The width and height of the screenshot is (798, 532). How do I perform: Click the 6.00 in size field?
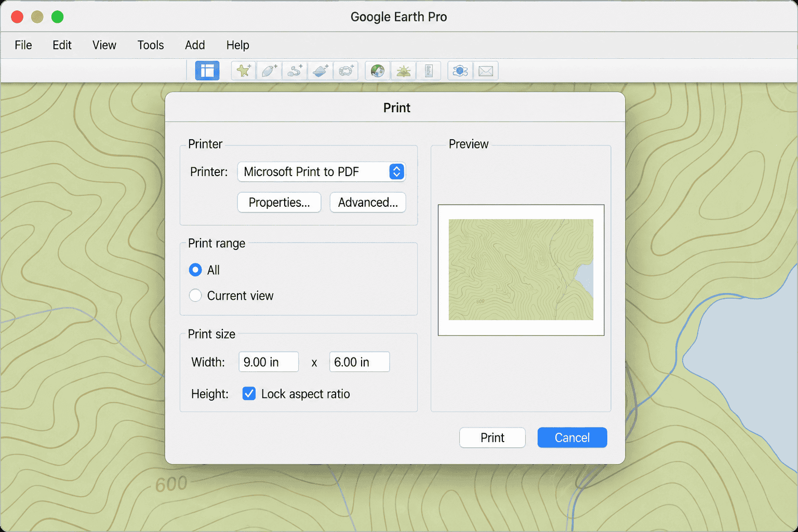(x=360, y=362)
